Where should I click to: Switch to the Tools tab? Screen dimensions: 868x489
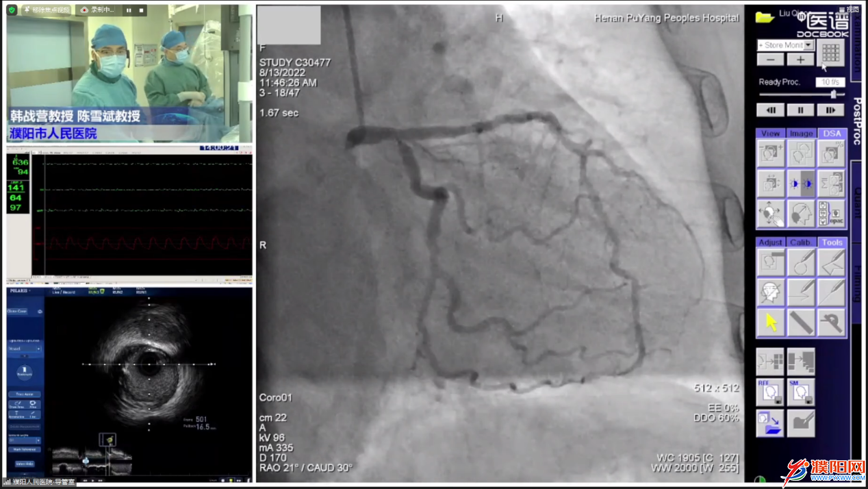(832, 242)
